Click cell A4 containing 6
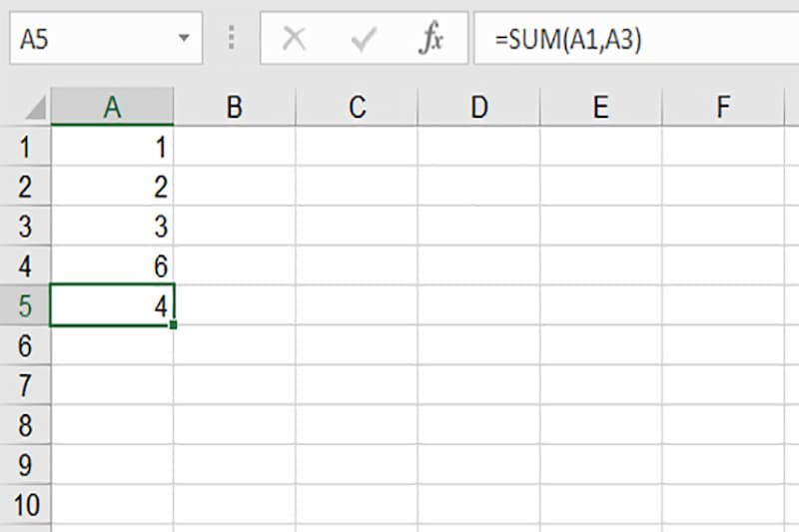 coord(112,266)
